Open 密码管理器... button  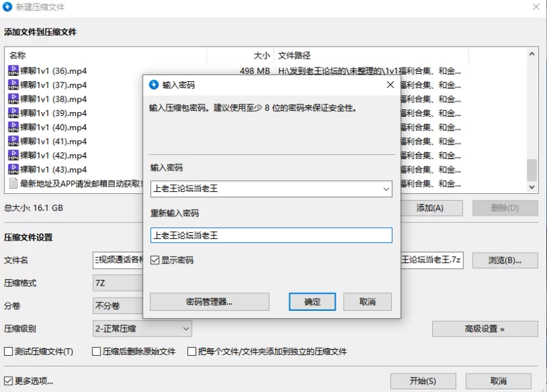(209, 302)
